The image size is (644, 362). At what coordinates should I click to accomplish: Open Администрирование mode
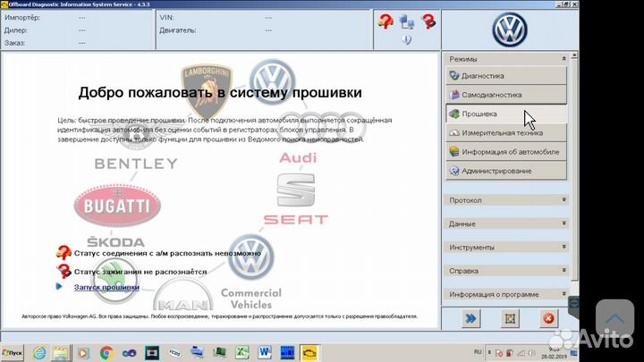point(506,171)
